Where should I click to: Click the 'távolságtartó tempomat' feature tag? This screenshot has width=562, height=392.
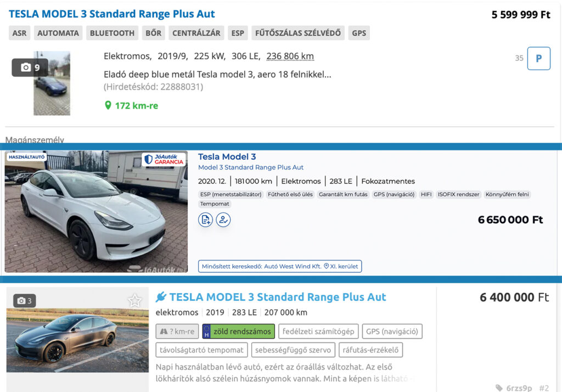tap(201, 350)
